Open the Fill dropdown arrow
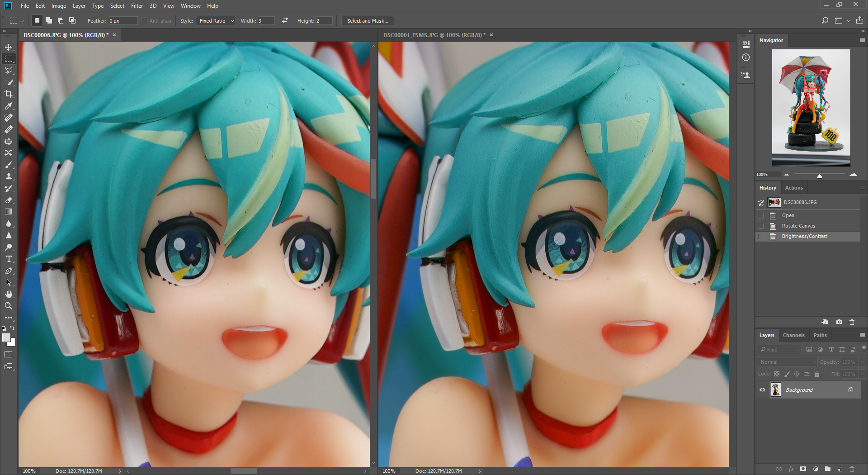868x475 pixels. coord(862,374)
